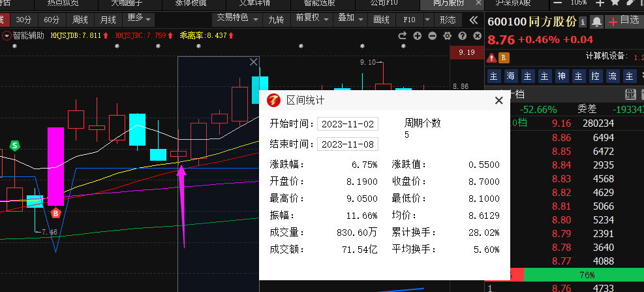Open the 交易特色 dropdown
644x292 pixels.
238,18
